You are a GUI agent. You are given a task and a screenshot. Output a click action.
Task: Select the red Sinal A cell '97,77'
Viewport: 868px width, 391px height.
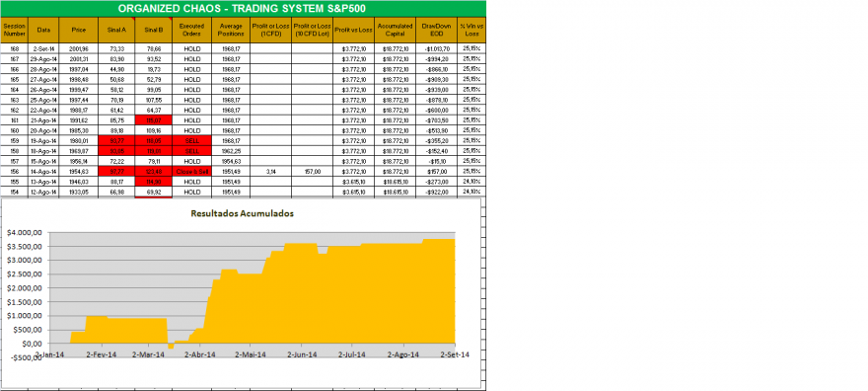tap(116, 172)
